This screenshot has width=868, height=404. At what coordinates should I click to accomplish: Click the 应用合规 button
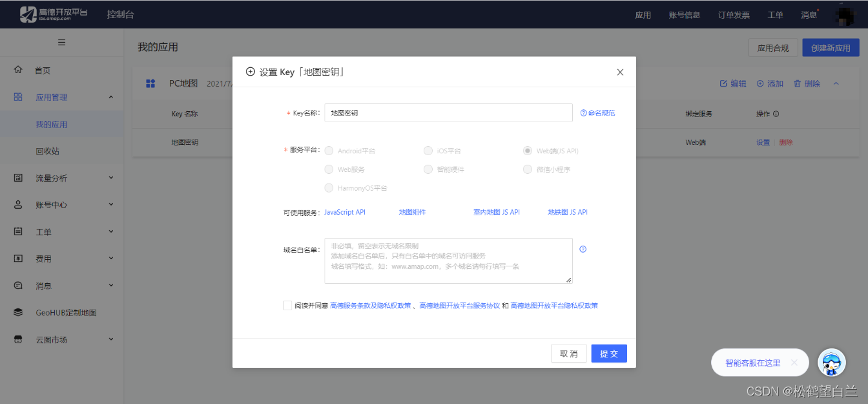click(773, 48)
